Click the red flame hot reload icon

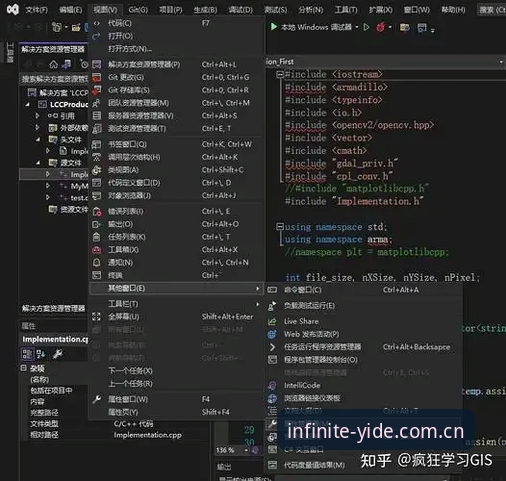tap(381, 27)
